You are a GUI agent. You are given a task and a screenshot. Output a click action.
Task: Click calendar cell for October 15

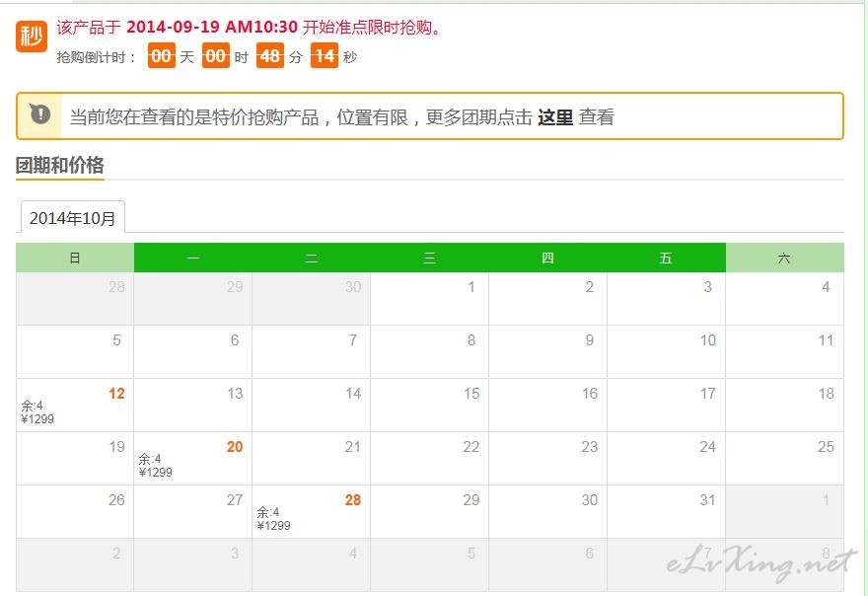pyautogui.click(x=430, y=406)
